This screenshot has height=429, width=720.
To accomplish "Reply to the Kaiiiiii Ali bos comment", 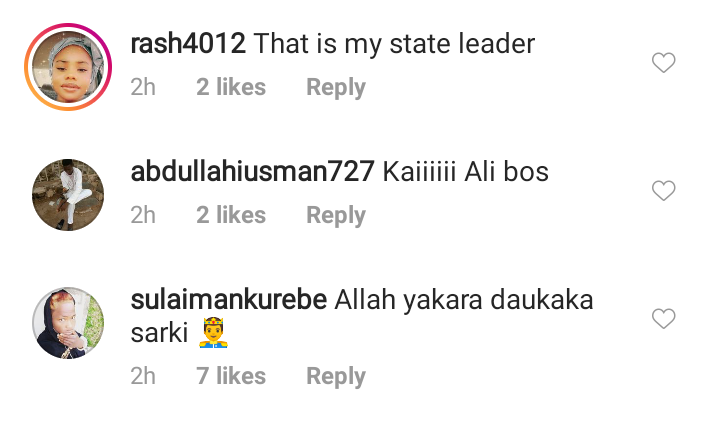I will tap(336, 215).
